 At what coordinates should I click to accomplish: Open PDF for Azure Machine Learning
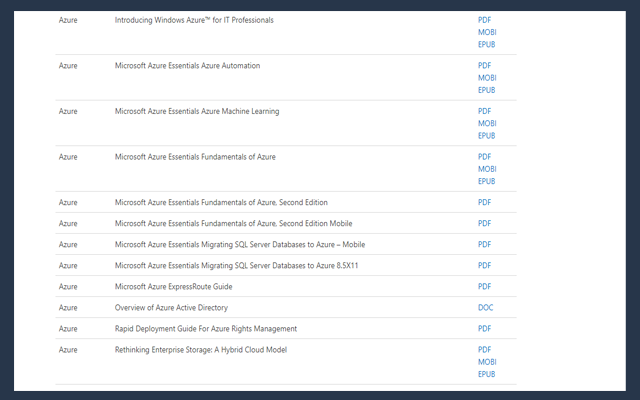click(x=484, y=111)
